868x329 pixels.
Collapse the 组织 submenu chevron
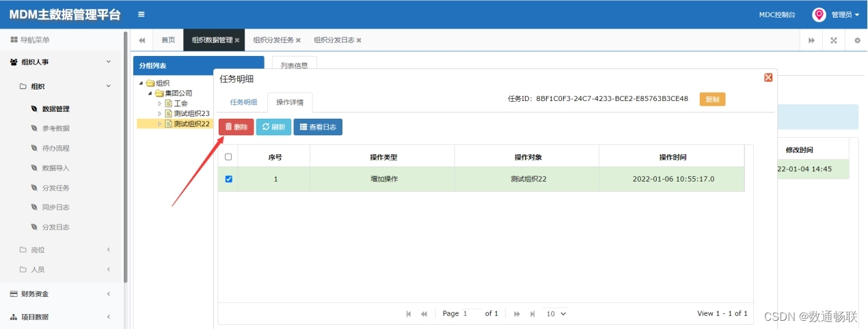tap(108, 86)
